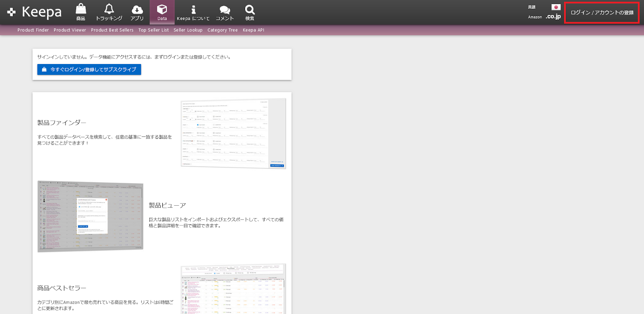This screenshot has width=644, height=314.
Task: Click the Keepa logo
Action: coord(34,12)
